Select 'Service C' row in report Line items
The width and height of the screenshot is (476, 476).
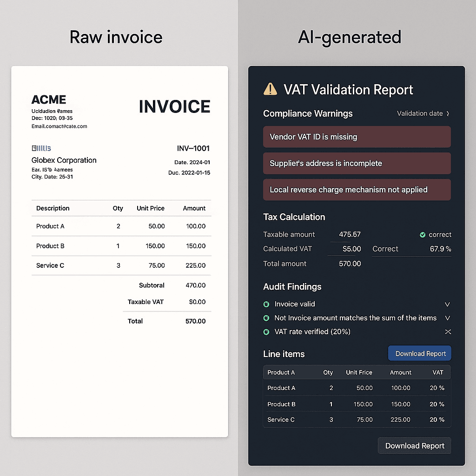click(357, 420)
